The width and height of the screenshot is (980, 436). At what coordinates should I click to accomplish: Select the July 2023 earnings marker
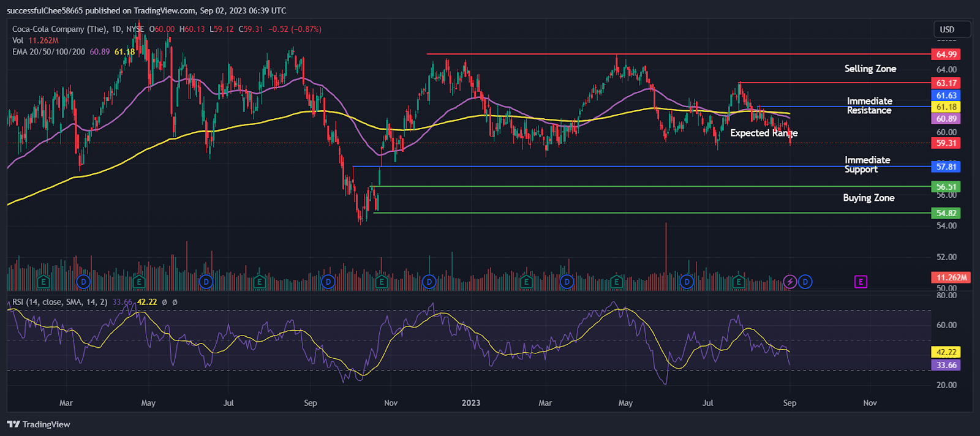pos(739,282)
